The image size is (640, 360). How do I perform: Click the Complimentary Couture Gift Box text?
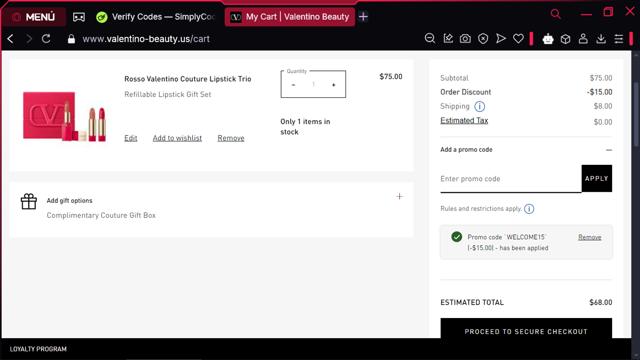tap(101, 215)
